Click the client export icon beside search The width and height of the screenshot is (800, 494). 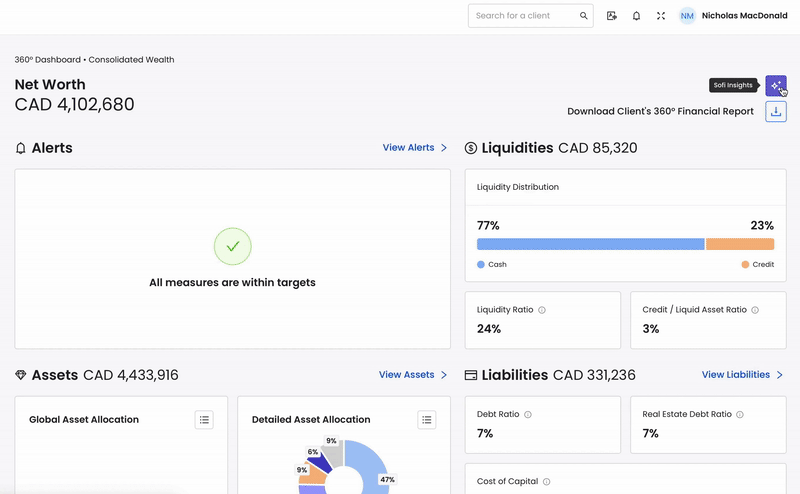pyautogui.click(x=612, y=16)
